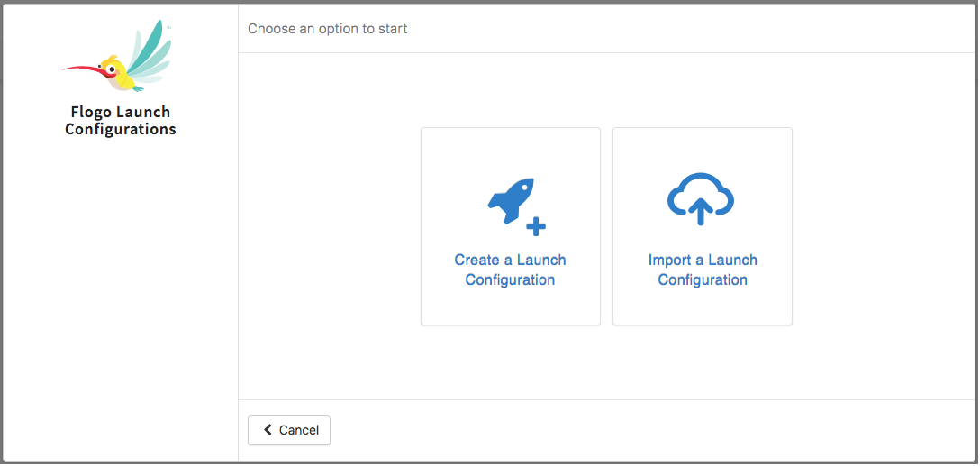Click the back chevron in Cancel button
The image size is (980, 467).
pos(268,430)
